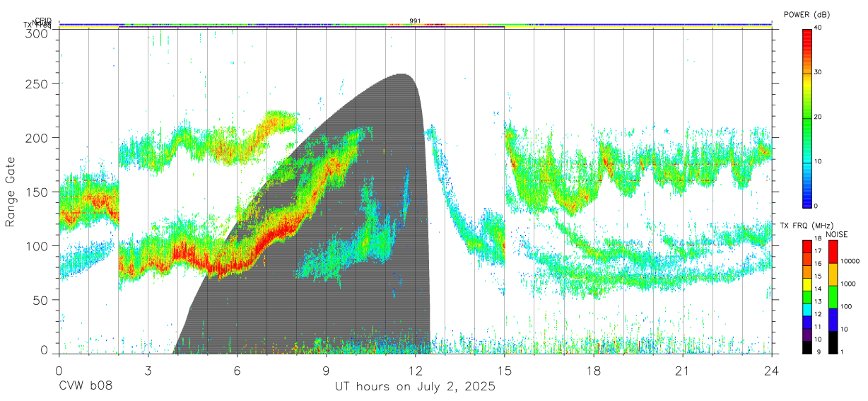Click the "POWER (dB)" legend title
The image size is (868, 401).
[807, 14]
